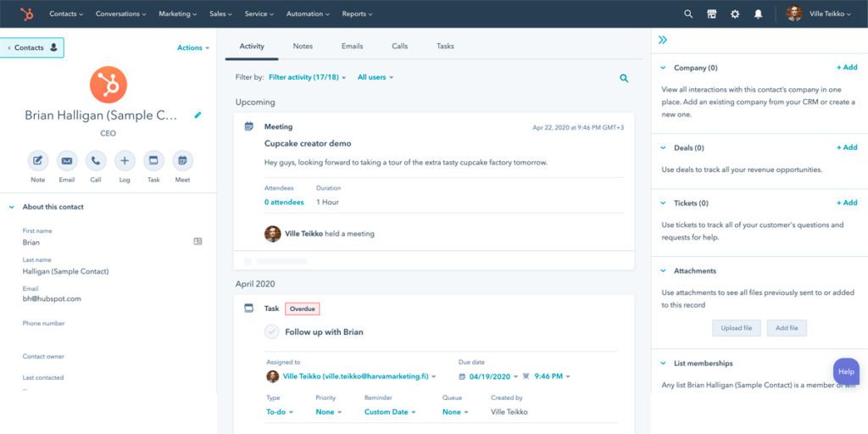Switch to the Emails tab
This screenshot has height=434, width=868.
(352, 47)
